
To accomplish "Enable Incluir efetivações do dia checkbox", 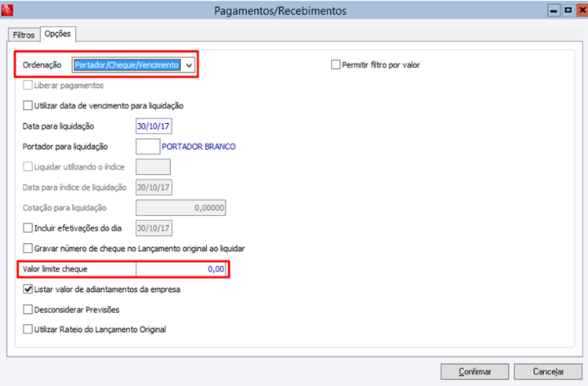I will (x=27, y=228).
